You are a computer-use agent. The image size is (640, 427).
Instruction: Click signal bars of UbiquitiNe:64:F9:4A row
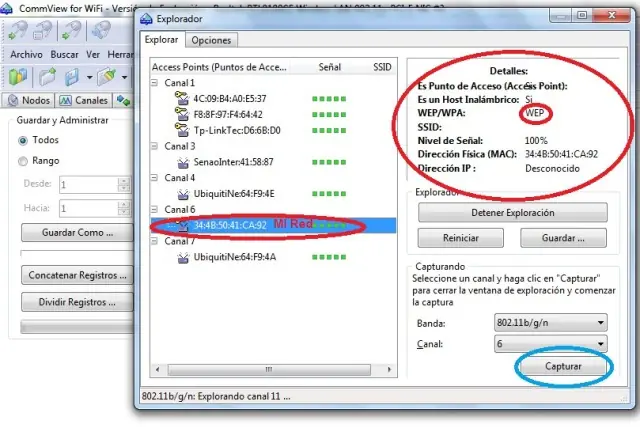329,257
